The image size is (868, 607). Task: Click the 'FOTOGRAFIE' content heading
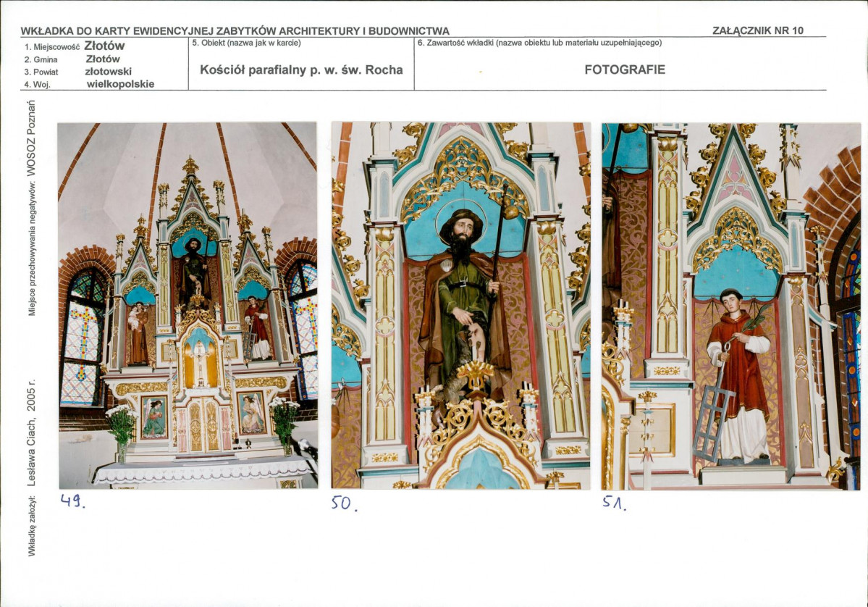point(625,70)
